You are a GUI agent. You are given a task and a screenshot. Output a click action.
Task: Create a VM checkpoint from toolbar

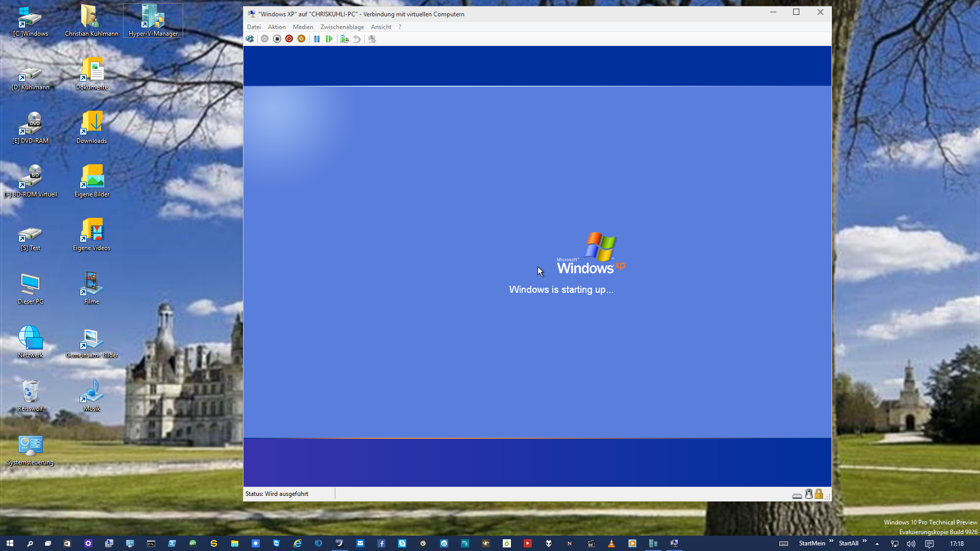tap(345, 39)
